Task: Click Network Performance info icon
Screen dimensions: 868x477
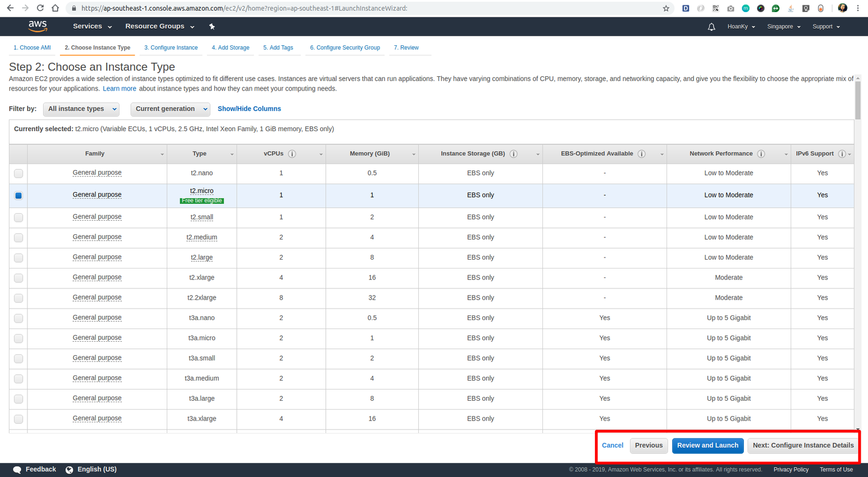Action: [761, 154]
